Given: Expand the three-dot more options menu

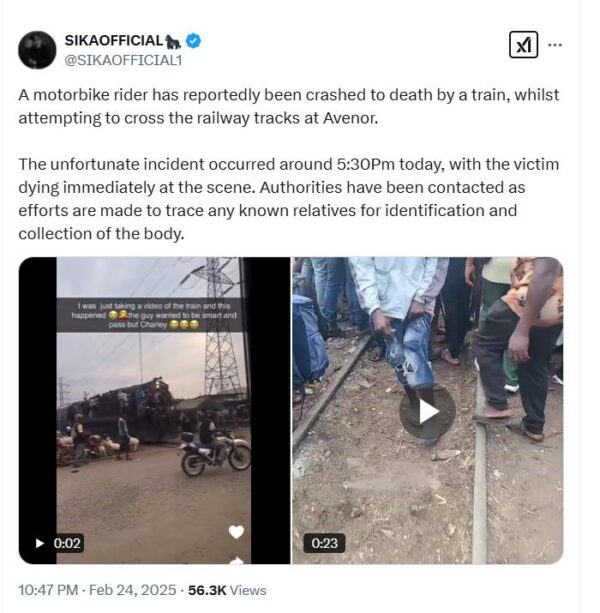Looking at the screenshot, I should click(556, 45).
